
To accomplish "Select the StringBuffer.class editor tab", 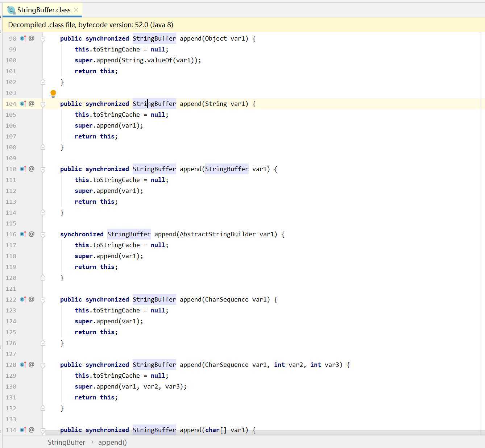I will [42, 10].
